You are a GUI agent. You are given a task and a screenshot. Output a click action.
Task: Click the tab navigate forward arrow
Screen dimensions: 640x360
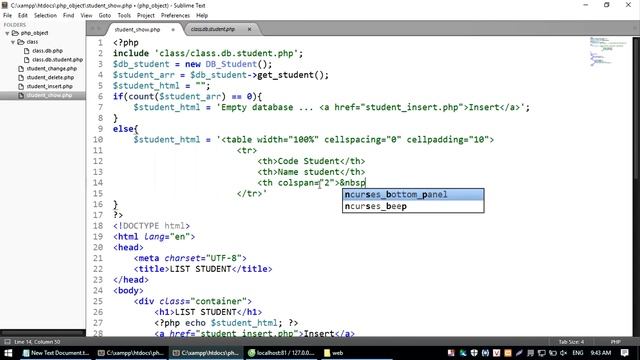(99, 29)
